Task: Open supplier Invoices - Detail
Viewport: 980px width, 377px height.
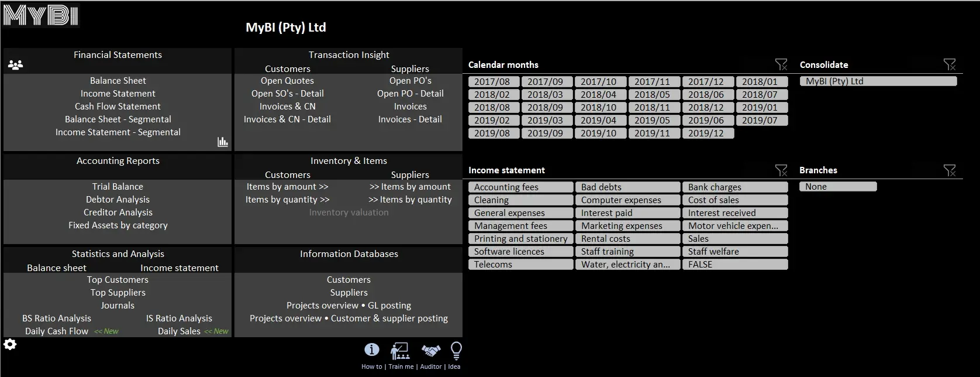Action: [410, 119]
